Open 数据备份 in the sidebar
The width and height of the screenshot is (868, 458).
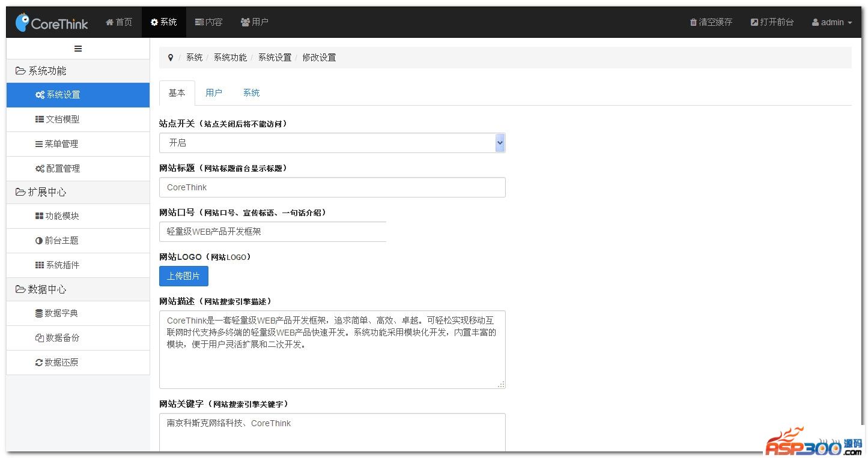click(x=57, y=338)
